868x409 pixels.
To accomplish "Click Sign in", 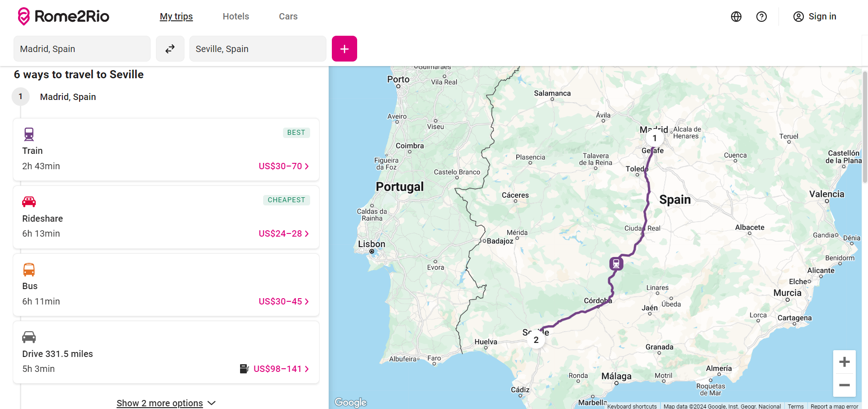I will 815,17.
